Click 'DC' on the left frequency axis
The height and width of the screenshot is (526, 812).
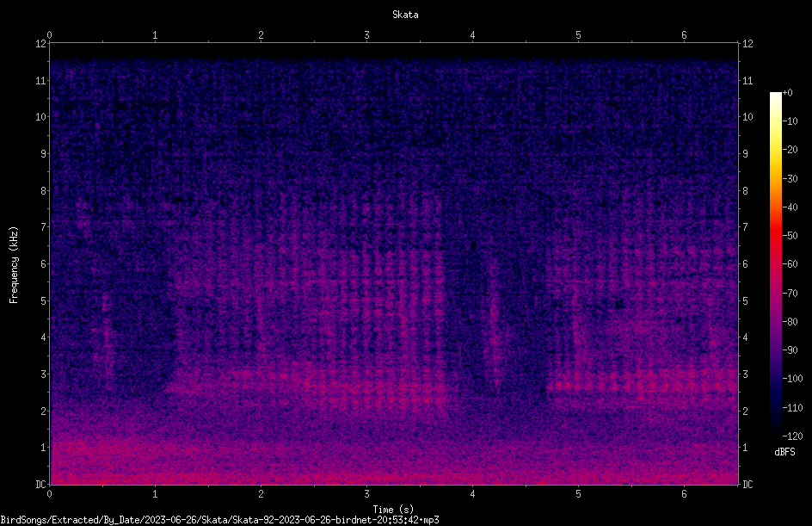[x=40, y=485]
